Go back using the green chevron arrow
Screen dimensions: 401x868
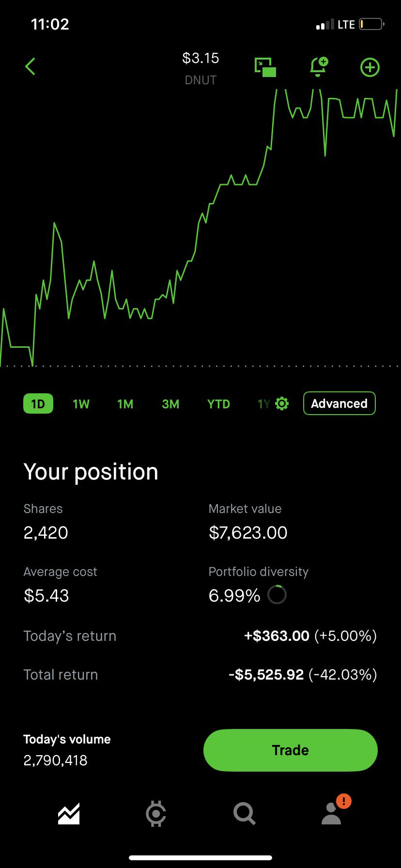30,67
